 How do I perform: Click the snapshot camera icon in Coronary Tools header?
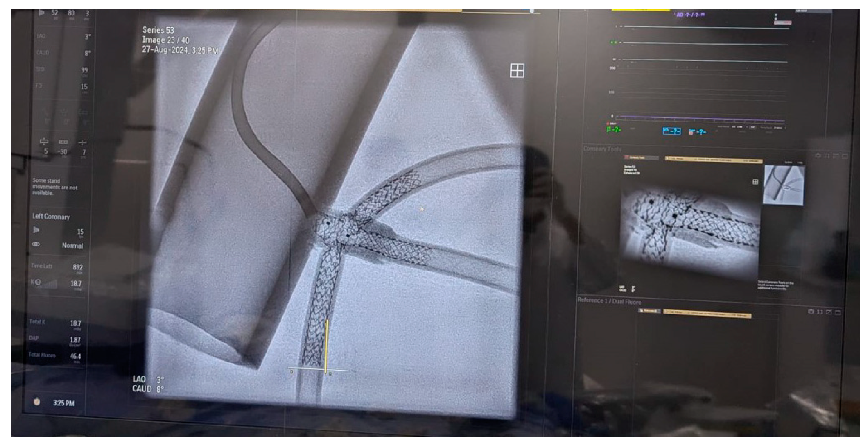(x=818, y=155)
